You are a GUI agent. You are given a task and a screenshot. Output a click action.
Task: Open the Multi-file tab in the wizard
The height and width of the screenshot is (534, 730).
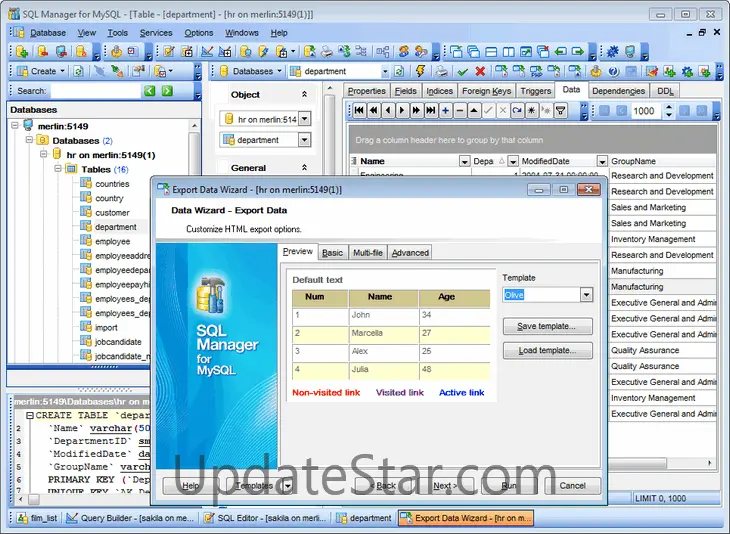[368, 253]
